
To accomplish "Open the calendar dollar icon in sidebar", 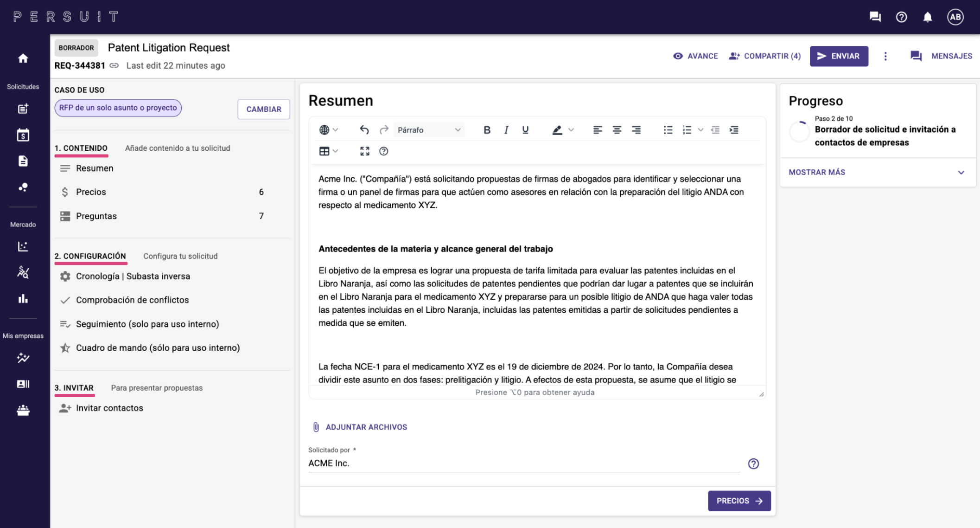I will pyautogui.click(x=23, y=135).
